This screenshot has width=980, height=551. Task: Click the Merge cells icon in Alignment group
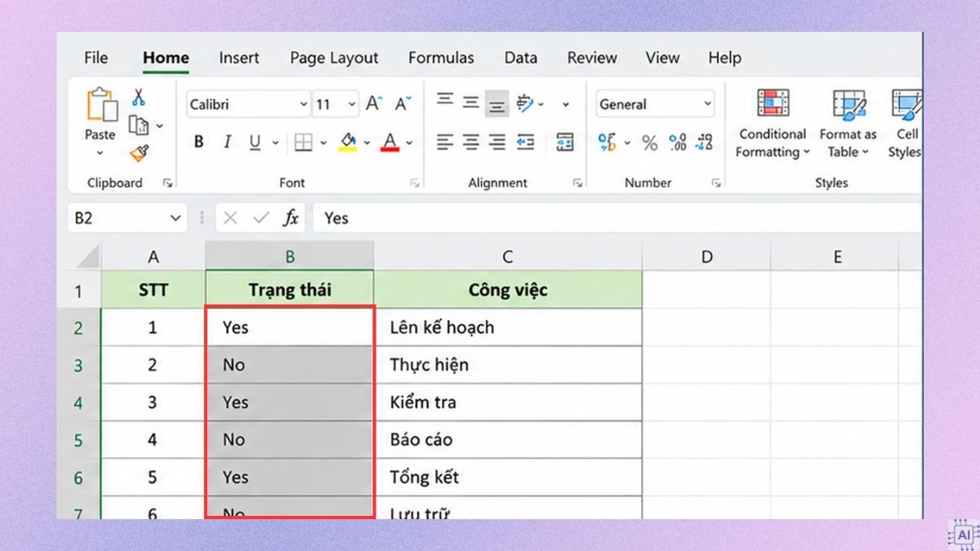[564, 142]
